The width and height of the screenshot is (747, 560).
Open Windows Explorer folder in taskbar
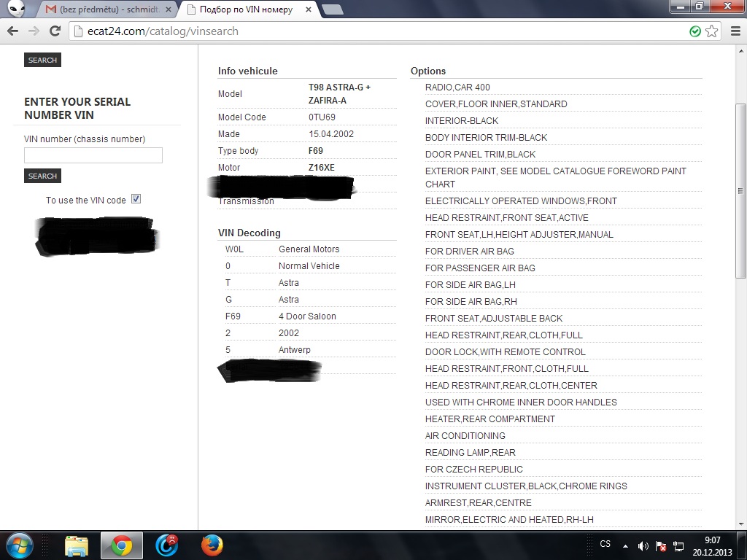pos(76,545)
